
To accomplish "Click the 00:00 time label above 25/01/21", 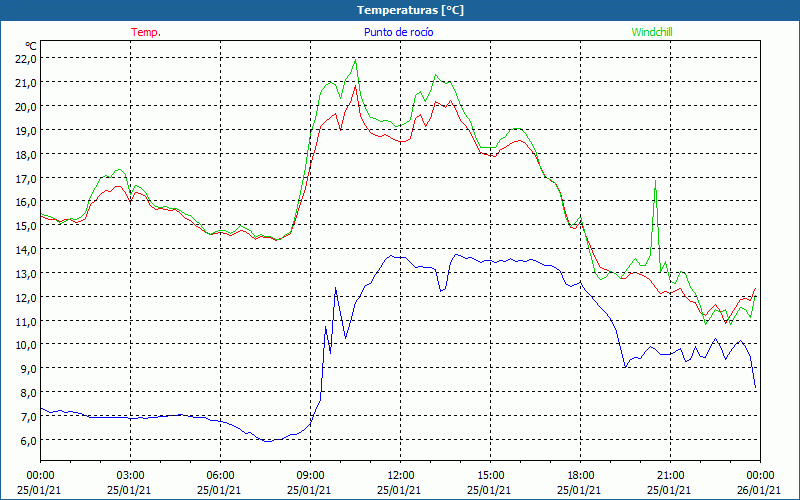I will pyautogui.click(x=40, y=476).
